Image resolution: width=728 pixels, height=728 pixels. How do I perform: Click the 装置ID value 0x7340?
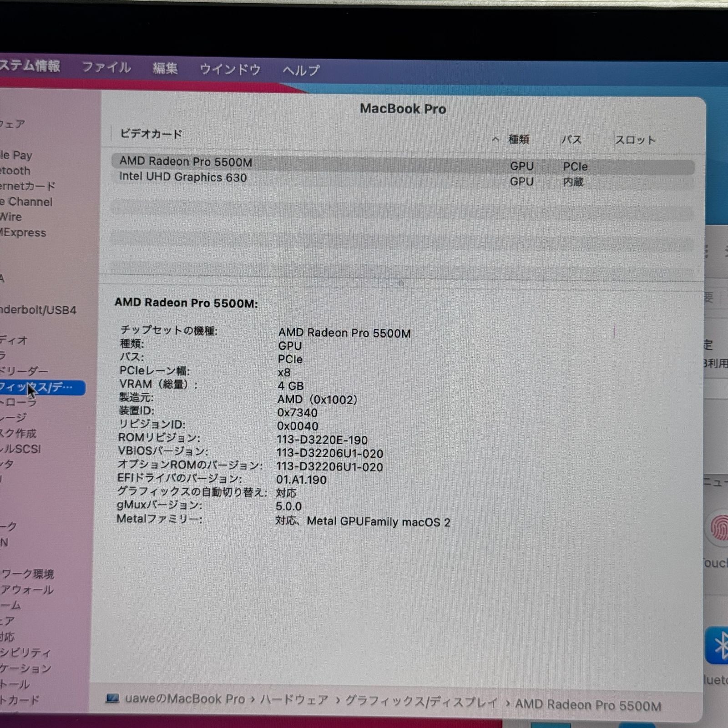point(298,413)
